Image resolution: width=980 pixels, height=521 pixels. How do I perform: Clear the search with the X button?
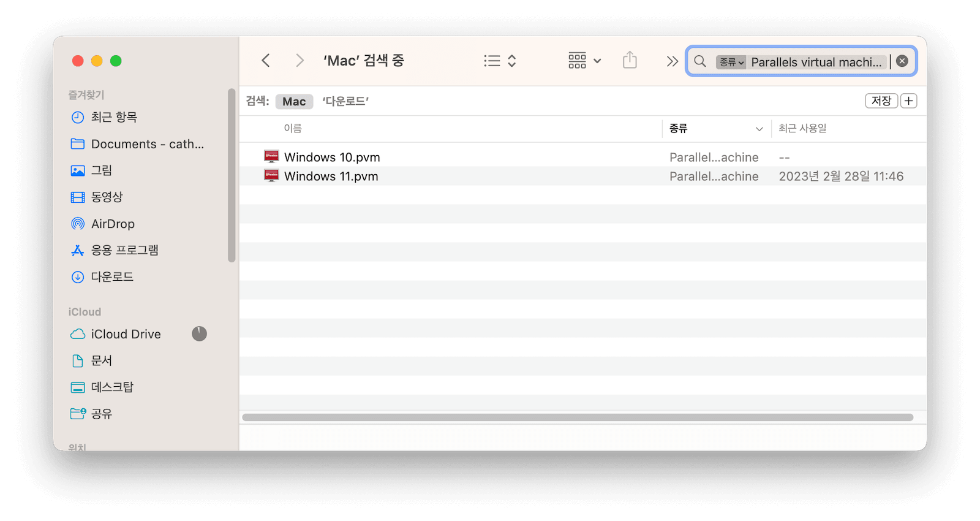coord(902,61)
